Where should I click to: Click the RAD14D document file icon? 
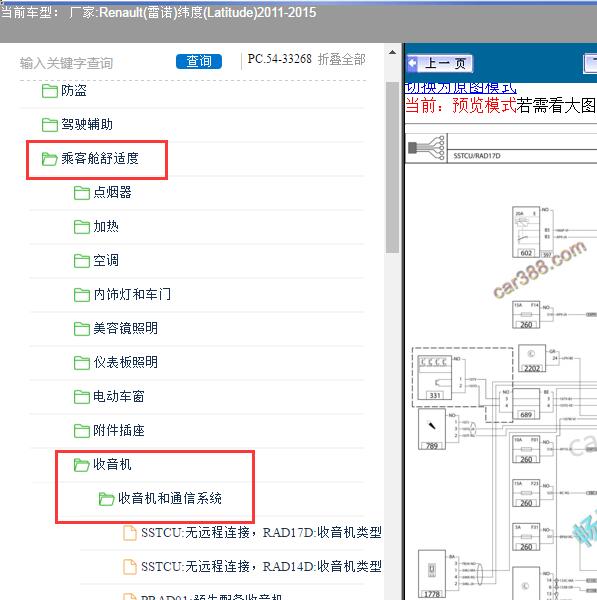coord(130,567)
